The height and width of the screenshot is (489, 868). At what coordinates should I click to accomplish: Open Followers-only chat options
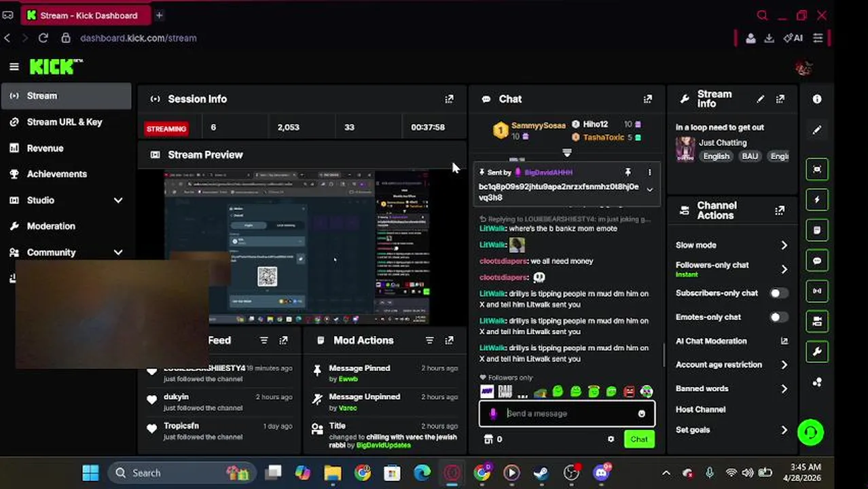[732, 269]
